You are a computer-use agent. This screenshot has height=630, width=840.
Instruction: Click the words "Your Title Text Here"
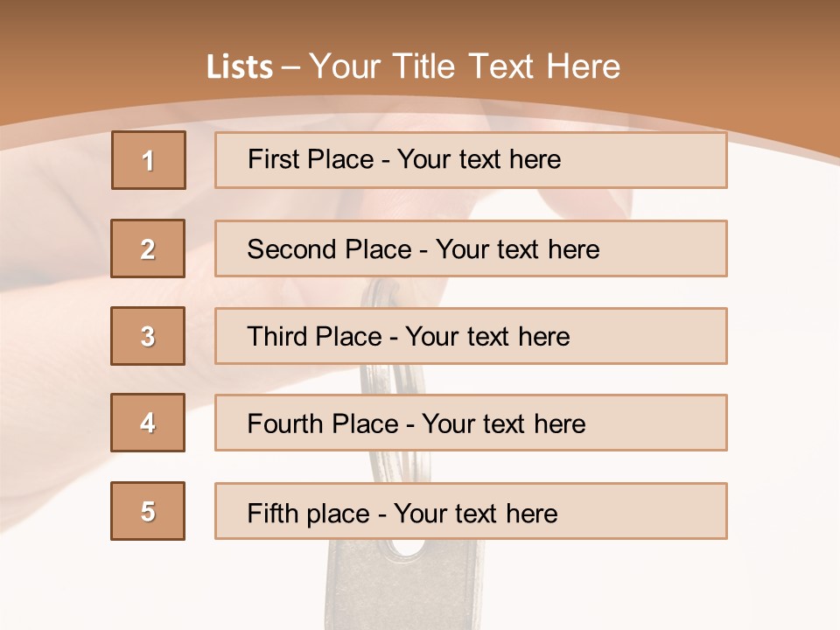click(x=465, y=66)
